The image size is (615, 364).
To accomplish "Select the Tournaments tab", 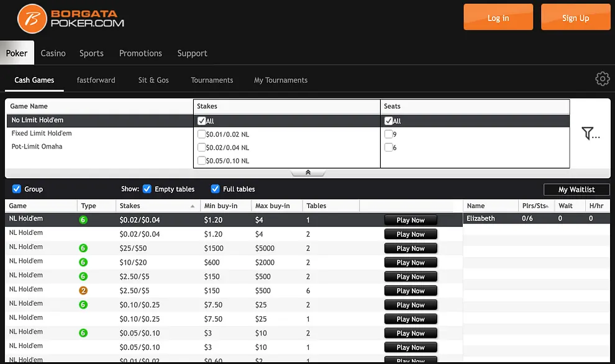I will click(212, 80).
